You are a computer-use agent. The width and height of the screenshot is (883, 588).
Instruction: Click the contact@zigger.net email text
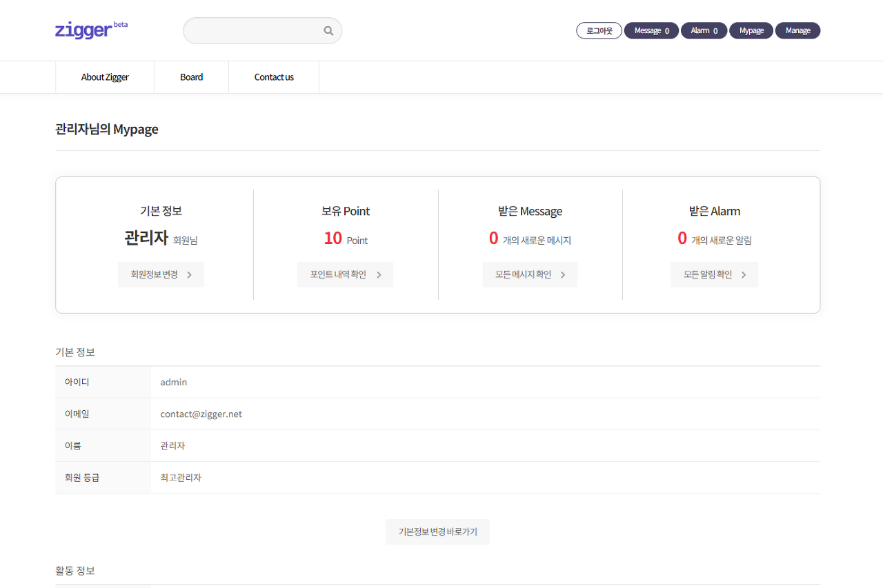coord(201,414)
